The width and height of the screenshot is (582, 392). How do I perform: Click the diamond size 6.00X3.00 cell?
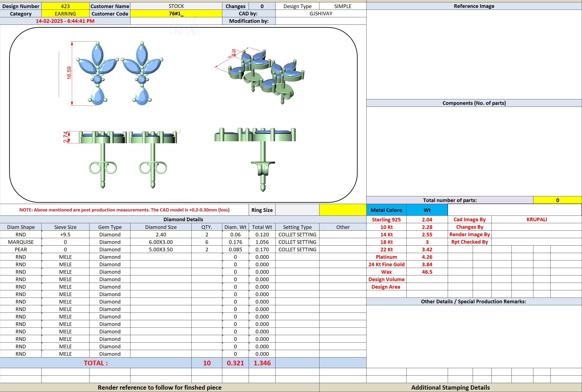(161, 242)
